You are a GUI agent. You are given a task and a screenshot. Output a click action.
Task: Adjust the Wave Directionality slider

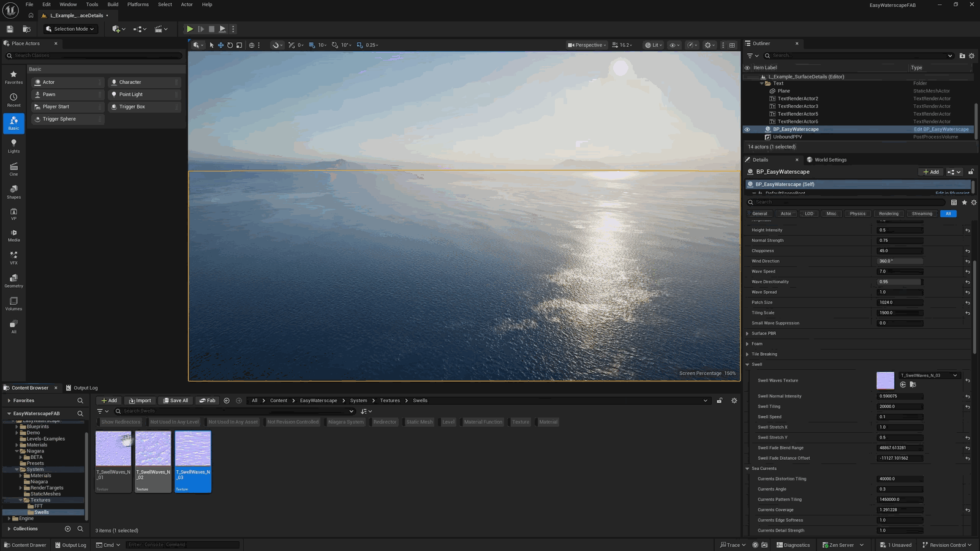tap(900, 282)
